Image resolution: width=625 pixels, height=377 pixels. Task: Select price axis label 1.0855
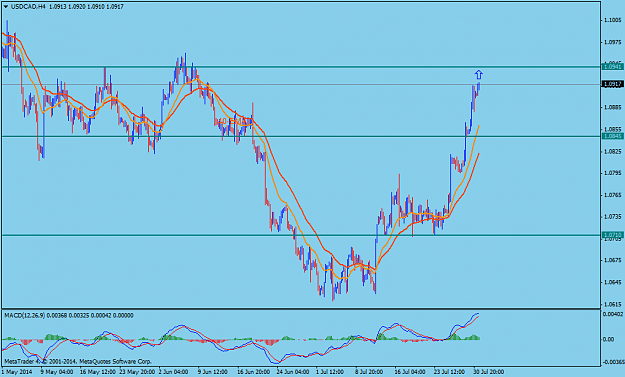click(613, 129)
